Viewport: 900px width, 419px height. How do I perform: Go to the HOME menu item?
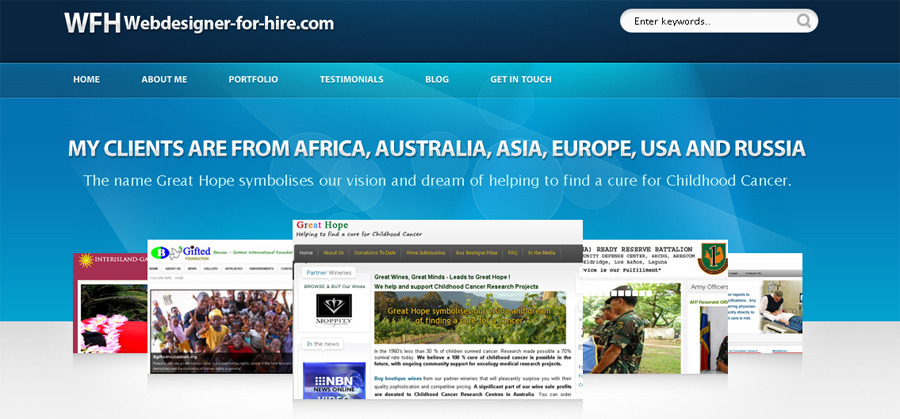tap(86, 80)
